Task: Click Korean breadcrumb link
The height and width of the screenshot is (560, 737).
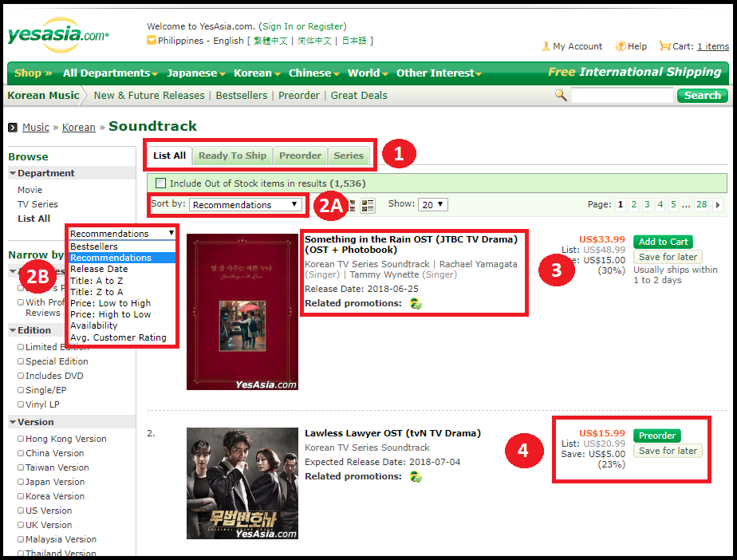Action: (78, 128)
